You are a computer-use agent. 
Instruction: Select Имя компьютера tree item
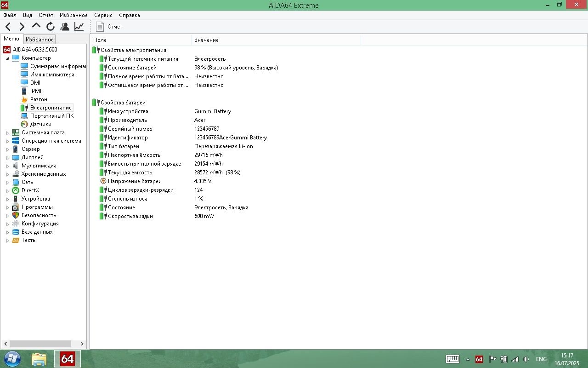pyautogui.click(x=52, y=75)
